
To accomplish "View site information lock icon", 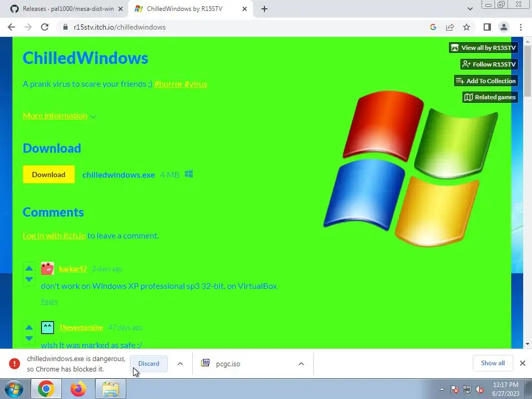I will (x=65, y=27).
